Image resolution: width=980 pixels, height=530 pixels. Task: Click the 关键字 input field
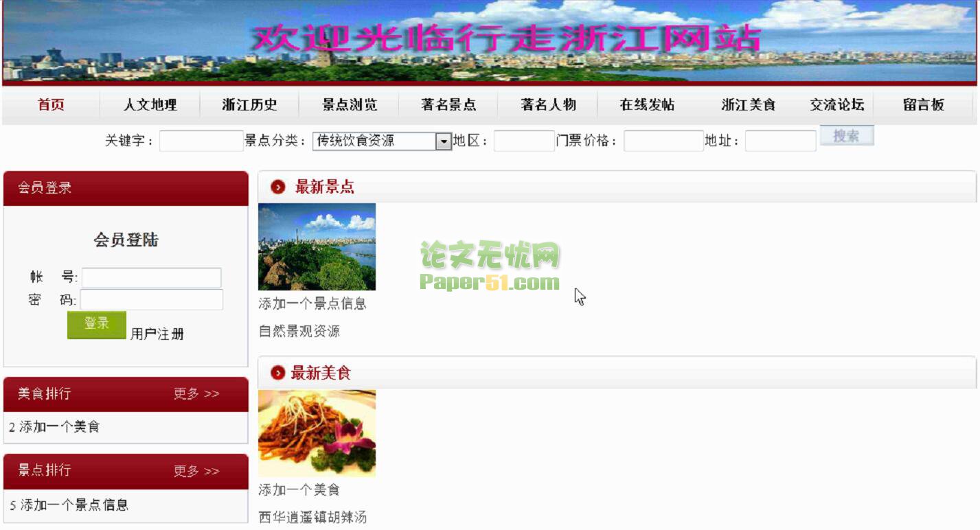201,141
